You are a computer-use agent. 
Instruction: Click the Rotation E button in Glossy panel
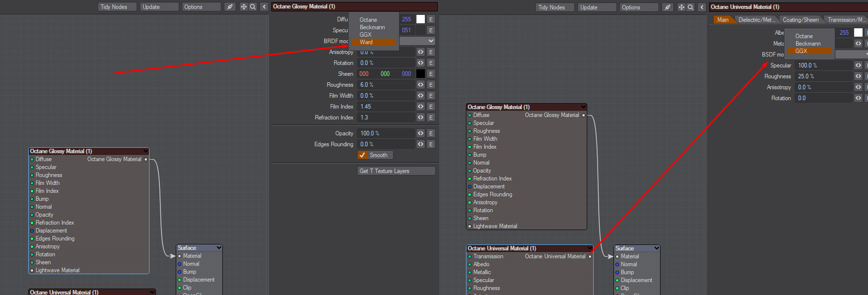point(431,63)
